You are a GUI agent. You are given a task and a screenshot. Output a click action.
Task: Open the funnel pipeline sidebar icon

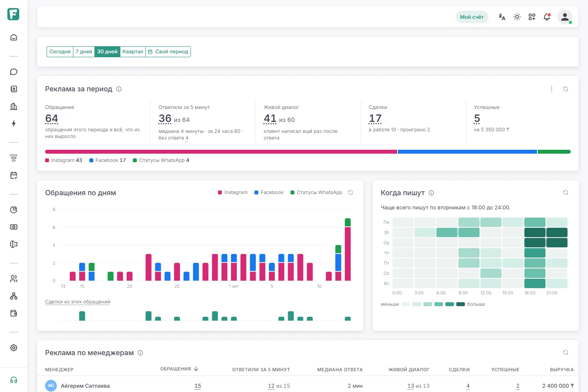14,158
